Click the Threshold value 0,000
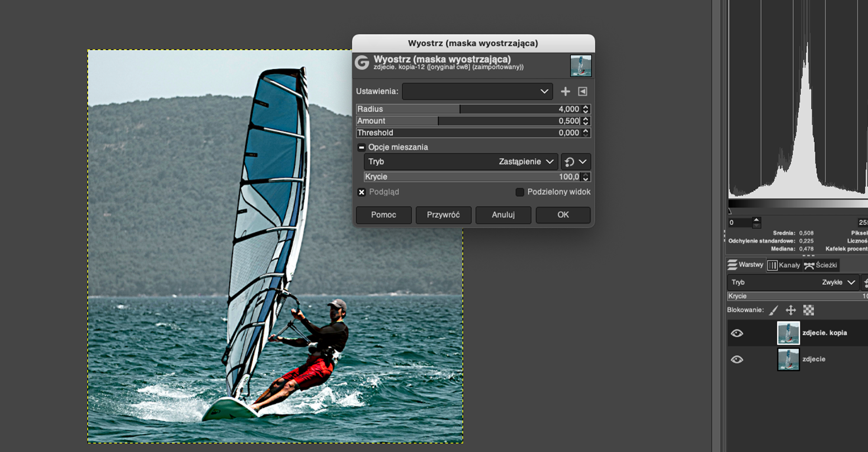This screenshot has height=452, width=868. pyautogui.click(x=569, y=132)
